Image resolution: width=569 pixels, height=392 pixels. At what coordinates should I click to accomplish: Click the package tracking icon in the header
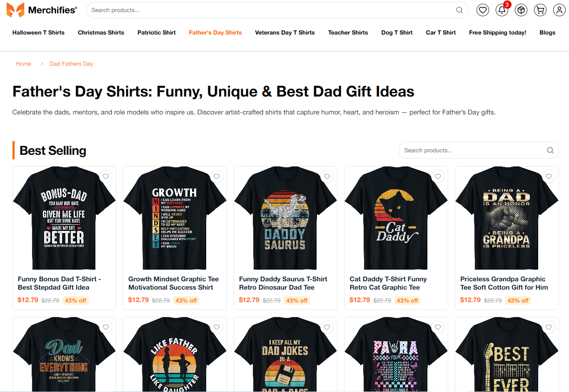click(x=521, y=10)
